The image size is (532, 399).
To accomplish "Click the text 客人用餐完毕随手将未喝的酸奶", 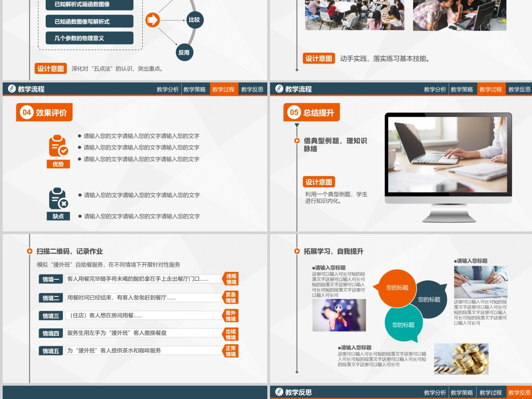I will coord(137,279).
